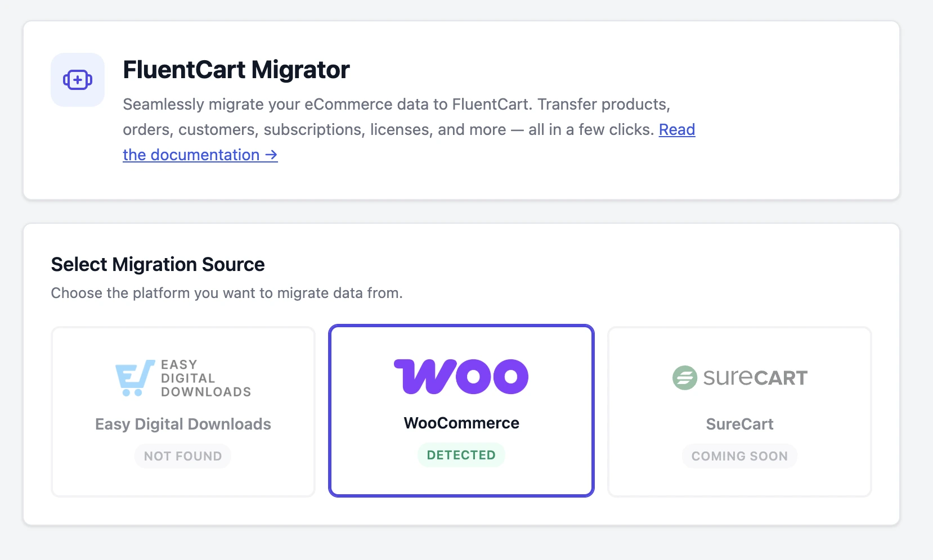The width and height of the screenshot is (933, 560).
Task: Click the DETECTED status badge
Action: pyautogui.click(x=461, y=455)
